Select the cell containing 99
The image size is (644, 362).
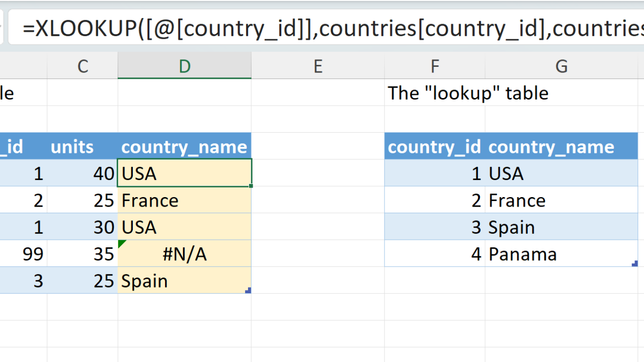click(24, 254)
